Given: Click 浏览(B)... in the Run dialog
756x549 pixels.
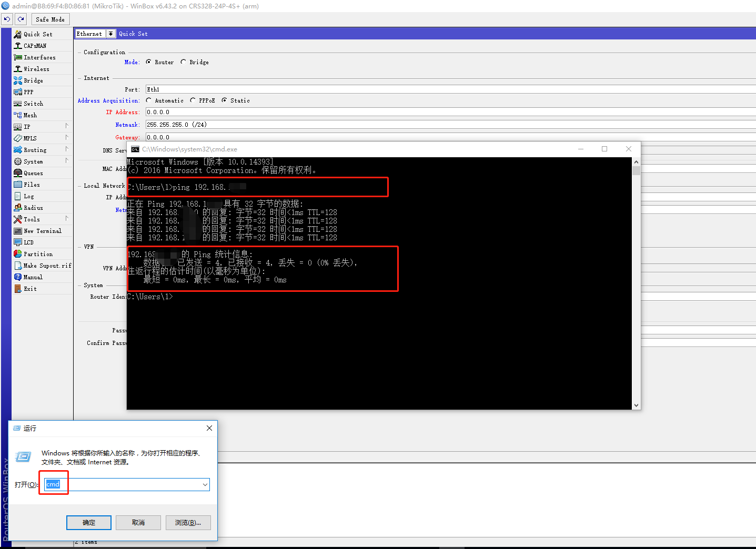Looking at the screenshot, I should coord(188,523).
